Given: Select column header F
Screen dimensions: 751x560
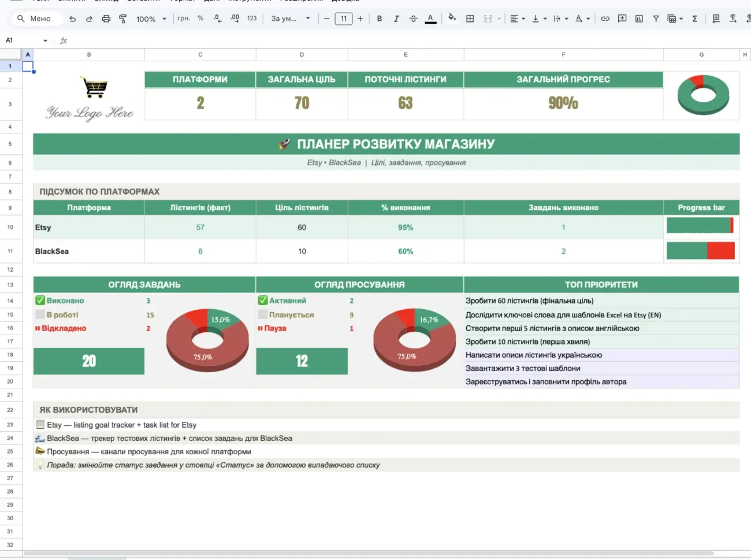Looking at the screenshot, I should click(x=563, y=54).
